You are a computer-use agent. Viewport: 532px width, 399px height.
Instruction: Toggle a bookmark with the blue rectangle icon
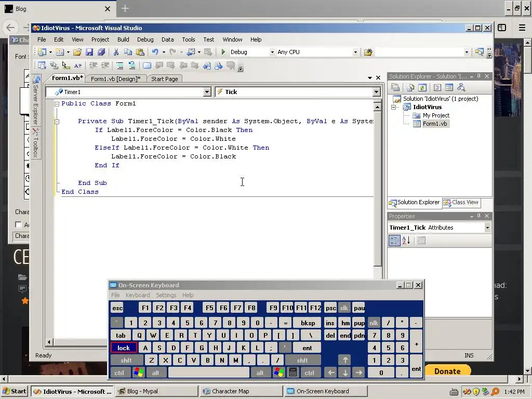pyautogui.click(x=147, y=65)
